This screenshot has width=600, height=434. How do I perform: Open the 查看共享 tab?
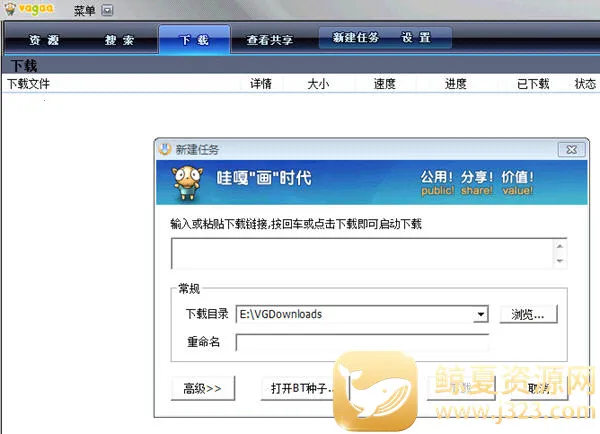click(x=270, y=40)
